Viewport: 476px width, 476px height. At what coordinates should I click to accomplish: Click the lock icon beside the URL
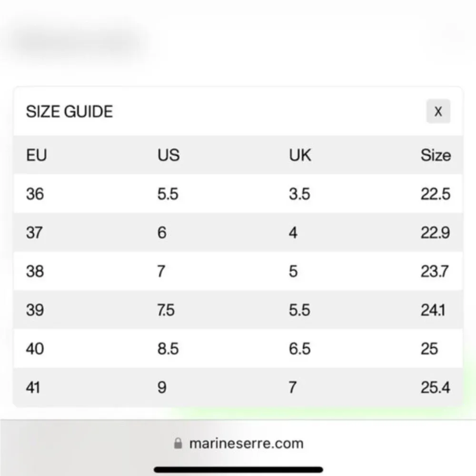pyautogui.click(x=178, y=444)
